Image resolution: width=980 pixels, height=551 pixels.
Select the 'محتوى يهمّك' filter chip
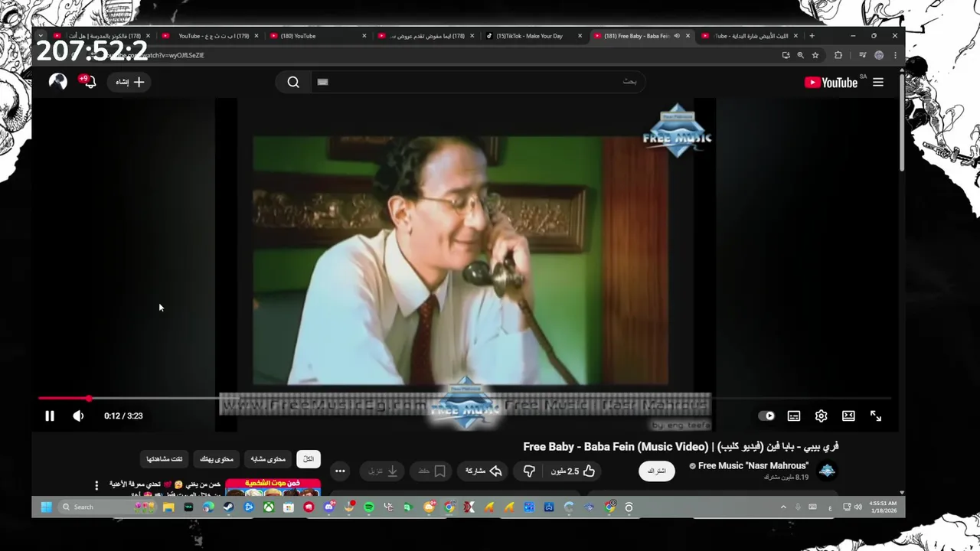tap(217, 459)
